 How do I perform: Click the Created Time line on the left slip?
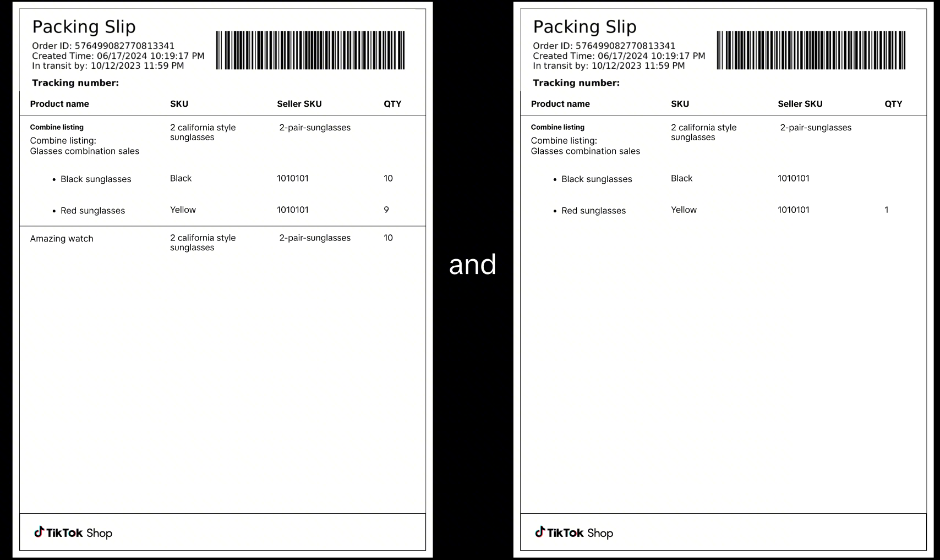pyautogui.click(x=118, y=56)
